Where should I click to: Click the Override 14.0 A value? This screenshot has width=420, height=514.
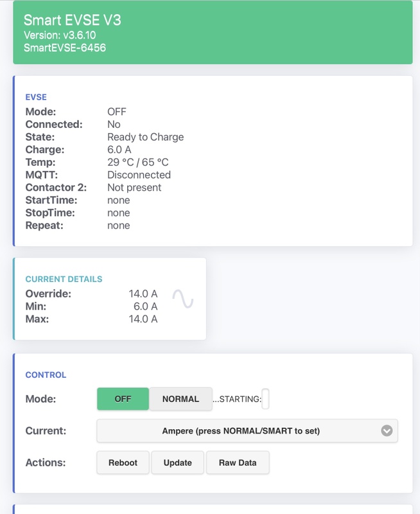143,294
